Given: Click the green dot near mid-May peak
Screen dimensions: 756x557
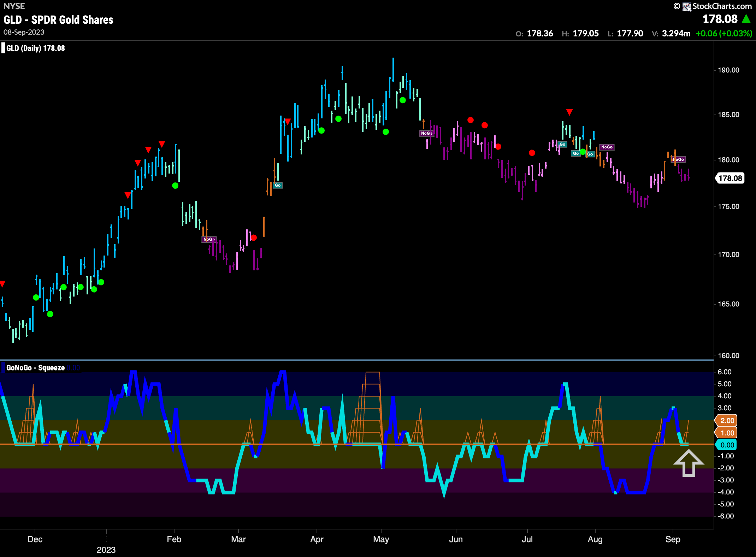Looking at the screenshot, I should [x=403, y=100].
